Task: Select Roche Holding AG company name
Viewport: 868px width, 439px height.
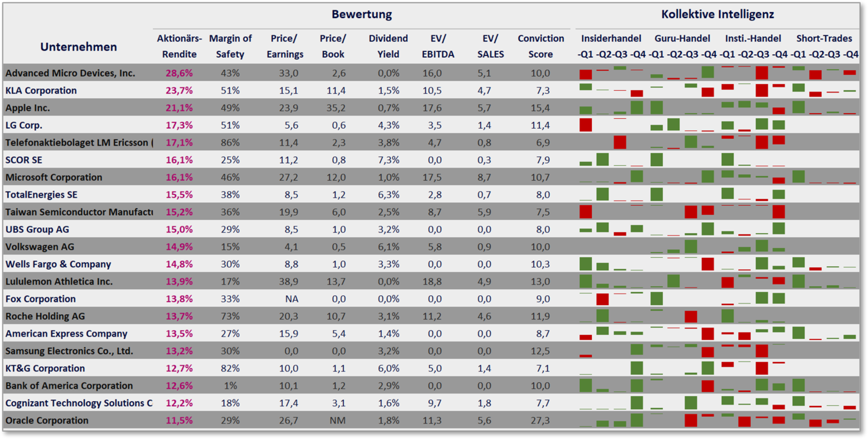Action: click(x=45, y=316)
